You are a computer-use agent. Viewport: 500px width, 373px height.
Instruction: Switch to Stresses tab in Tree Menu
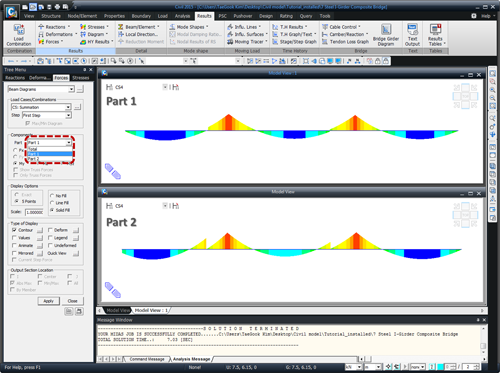(81, 78)
